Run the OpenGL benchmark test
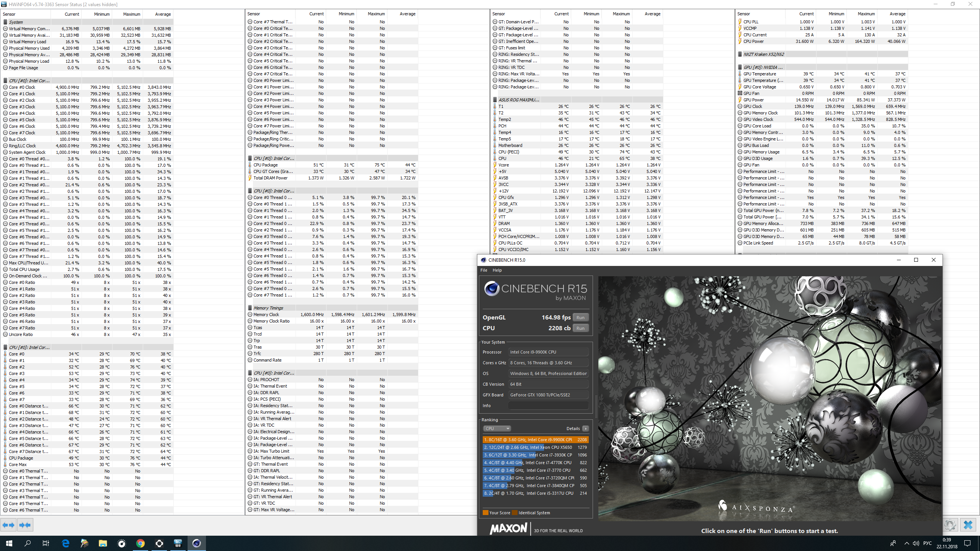The width and height of the screenshot is (980, 551). (x=580, y=318)
